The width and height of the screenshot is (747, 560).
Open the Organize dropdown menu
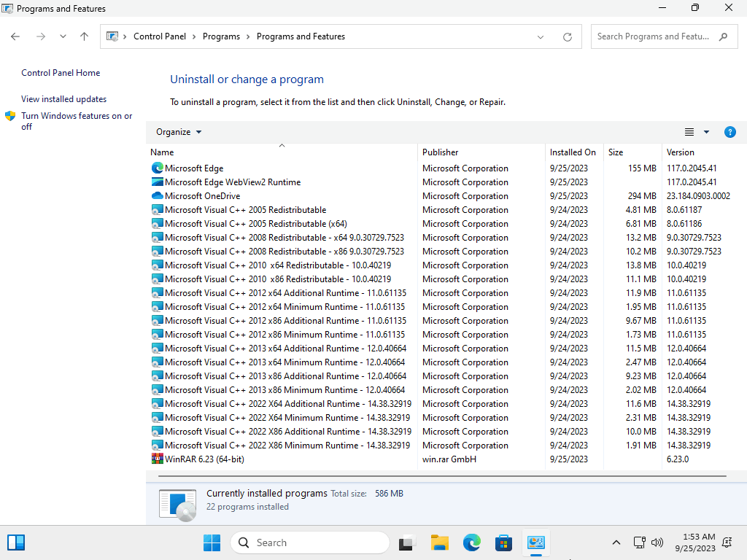pyautogui.click(x=179, y=132)
